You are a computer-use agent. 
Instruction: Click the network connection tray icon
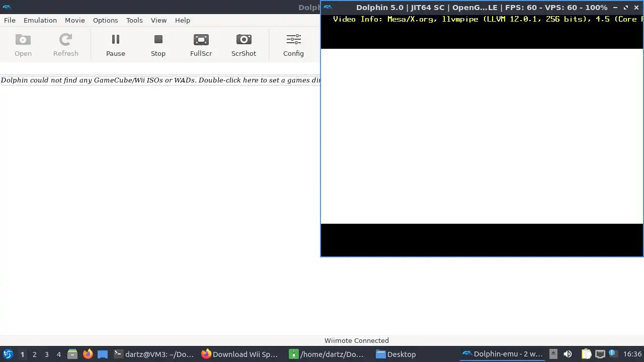click(600, 354)
